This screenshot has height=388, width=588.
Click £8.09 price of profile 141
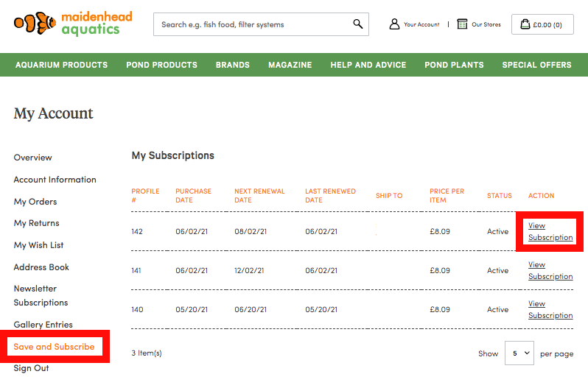point(439,270)
